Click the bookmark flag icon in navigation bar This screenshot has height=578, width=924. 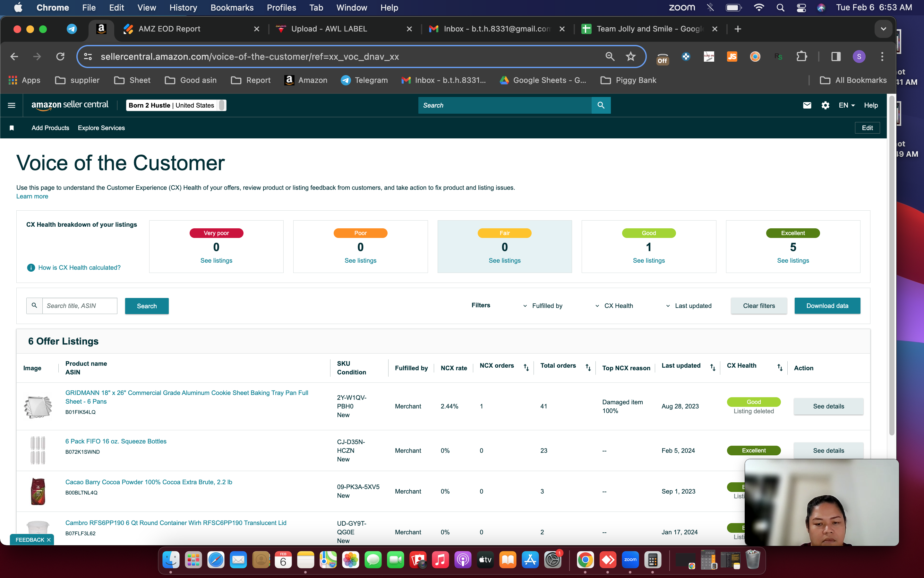pyautogui.click(x=12, y=128)
